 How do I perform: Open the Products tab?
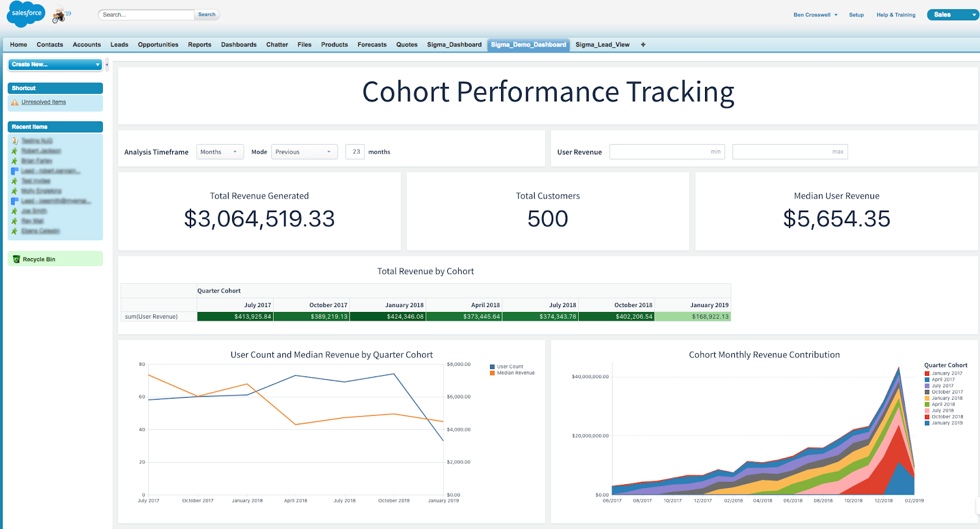[334, 45]
